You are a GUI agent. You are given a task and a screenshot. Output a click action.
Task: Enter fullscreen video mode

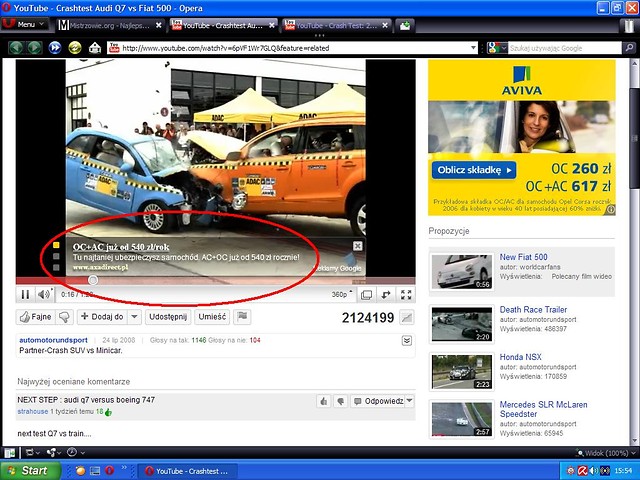point(406,295)
